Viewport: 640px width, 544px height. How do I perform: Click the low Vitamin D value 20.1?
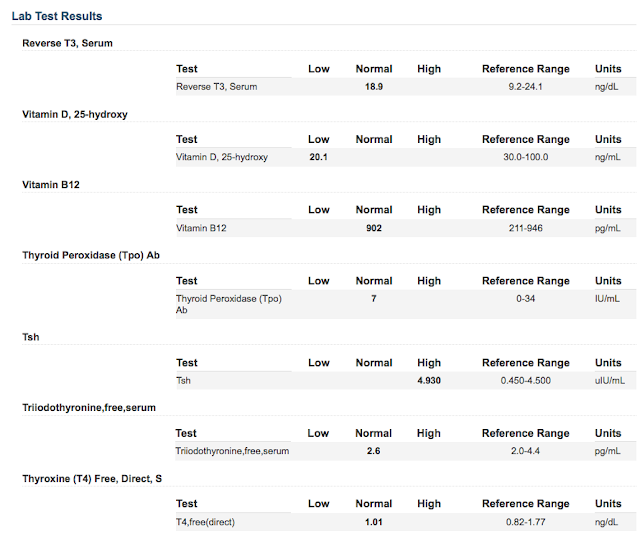point(318,157)
